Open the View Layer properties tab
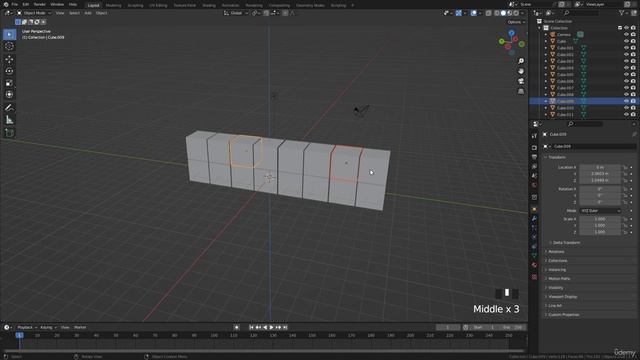Viewport: 640px width, 360px height. (534, 166)
